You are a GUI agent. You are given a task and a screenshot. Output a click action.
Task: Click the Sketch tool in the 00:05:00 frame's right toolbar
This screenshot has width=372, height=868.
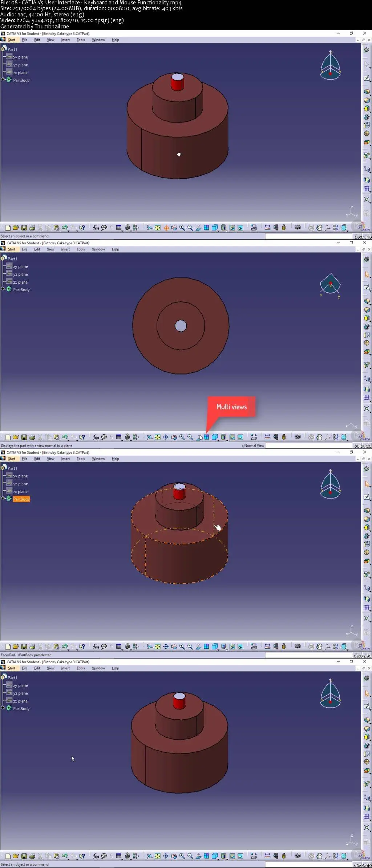click(367, 497)
